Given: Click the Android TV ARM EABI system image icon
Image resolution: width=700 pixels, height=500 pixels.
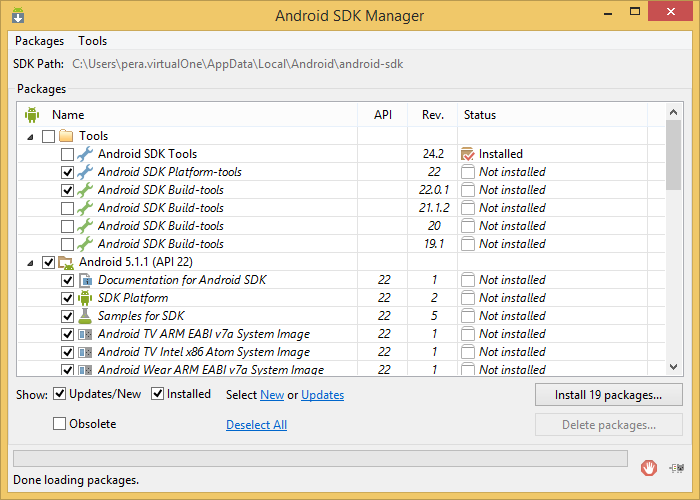Looking at the screenshot, I should click(85, 334).
